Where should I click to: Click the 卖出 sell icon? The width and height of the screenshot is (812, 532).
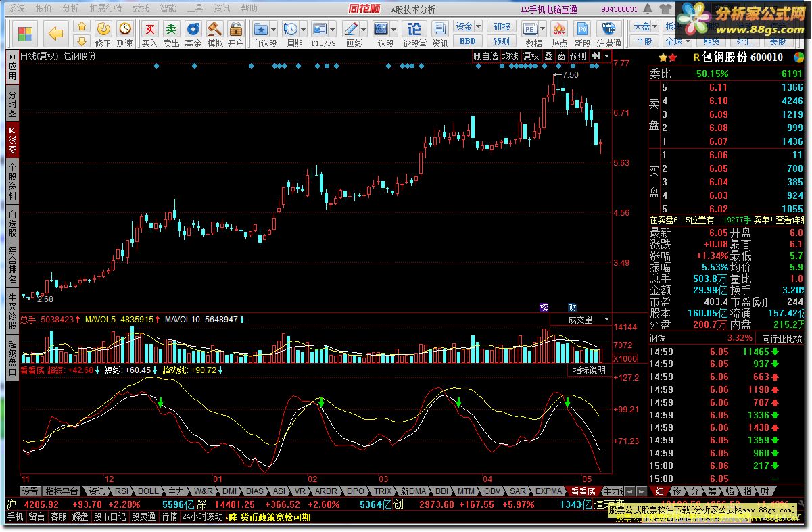172,28
